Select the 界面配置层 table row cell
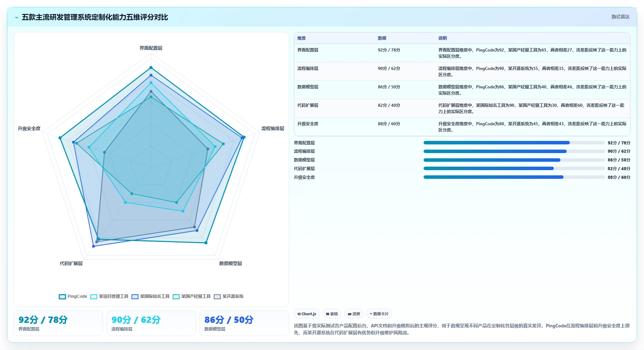644x350 pixels. click(308, 50)
